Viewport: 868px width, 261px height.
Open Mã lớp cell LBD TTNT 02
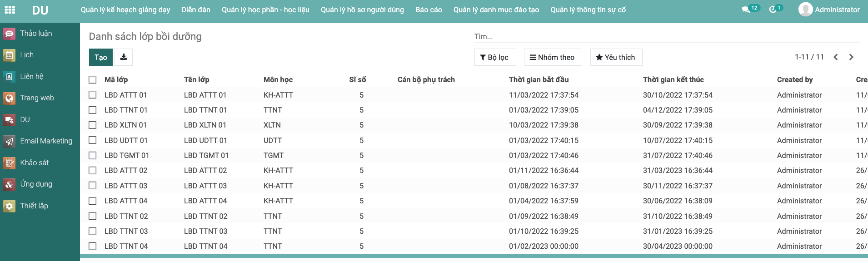(126, 216)
